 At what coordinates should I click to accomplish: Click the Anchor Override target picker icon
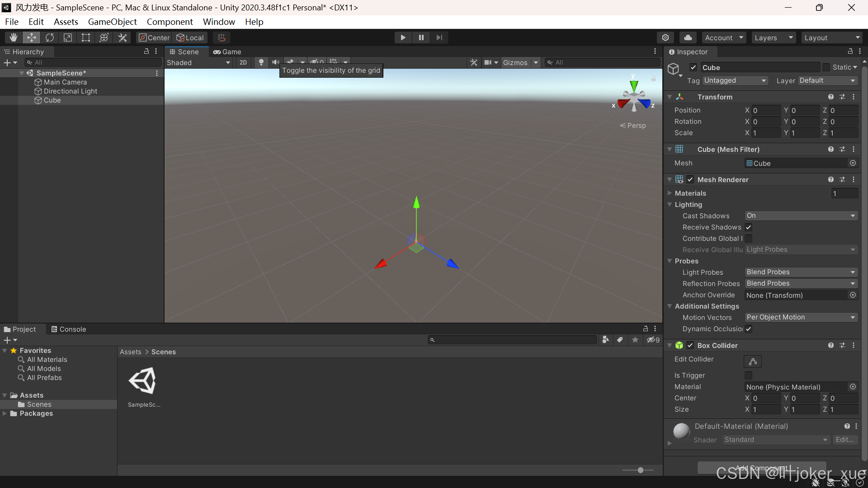coord(853,295)
